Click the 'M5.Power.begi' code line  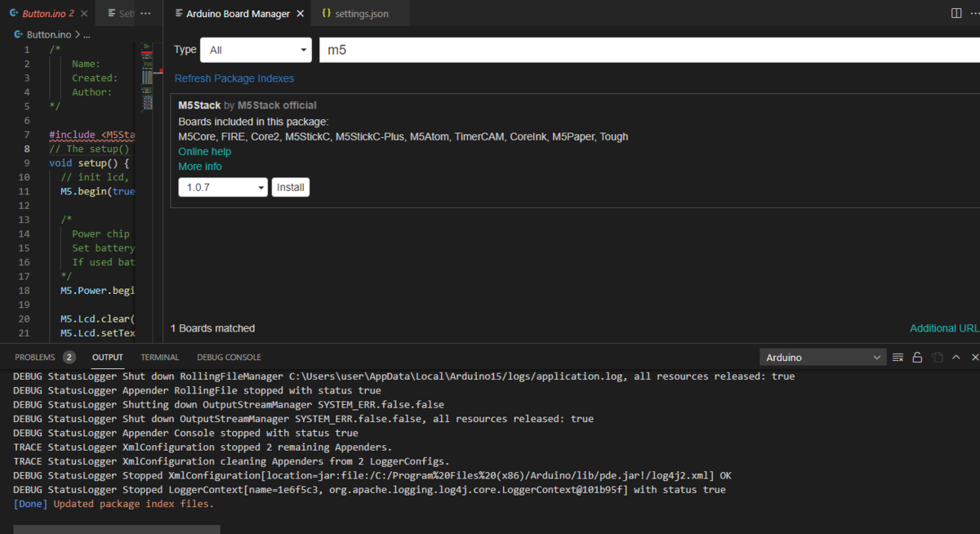click(98, 290)
